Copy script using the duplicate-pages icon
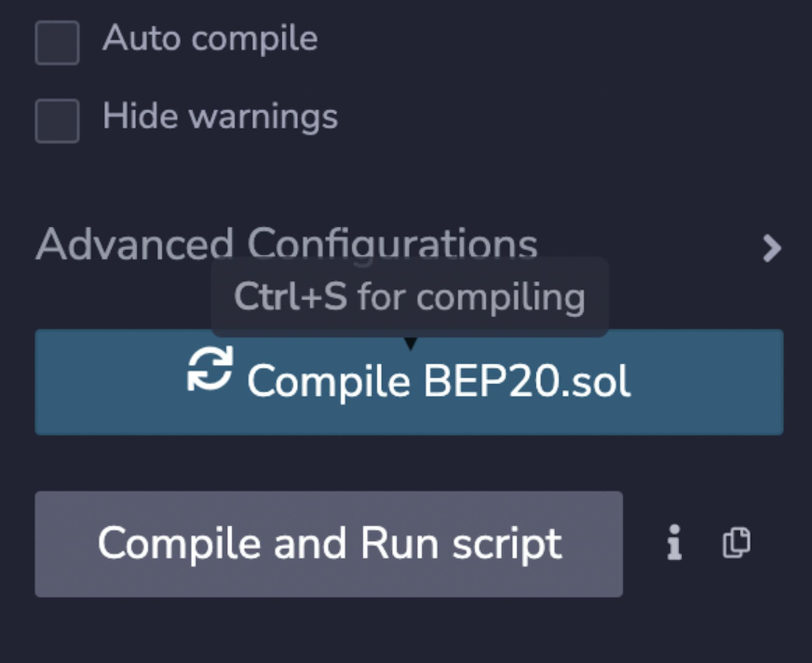812x663 pixels. coord(736,542)
